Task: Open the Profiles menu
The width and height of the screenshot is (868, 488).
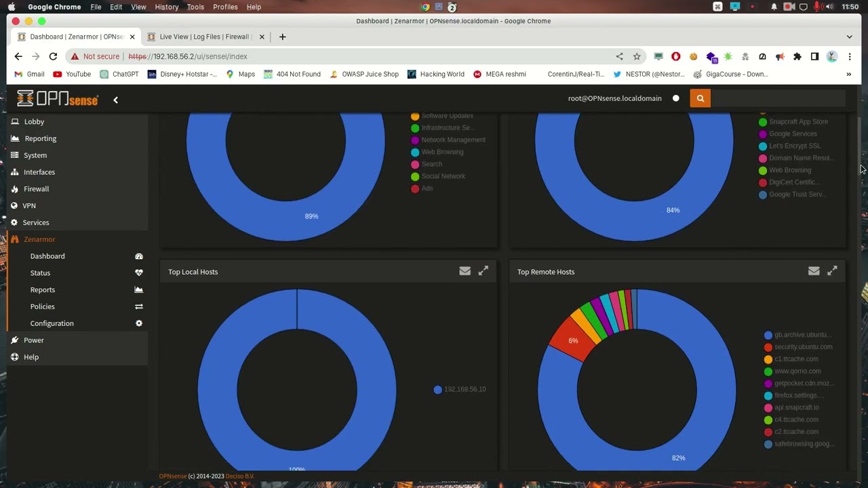Action: tap(225, 7)
